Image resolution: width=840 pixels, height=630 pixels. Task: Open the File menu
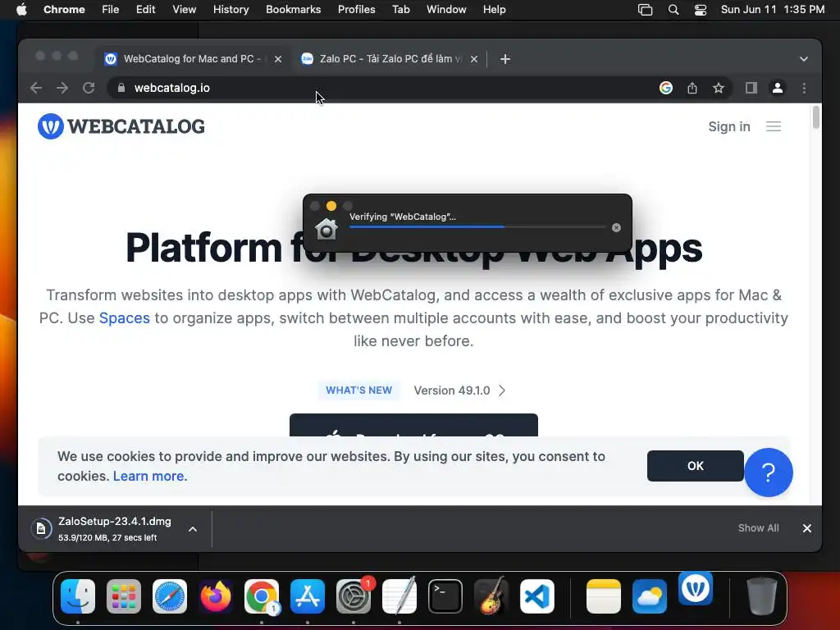tap(111, 10)
